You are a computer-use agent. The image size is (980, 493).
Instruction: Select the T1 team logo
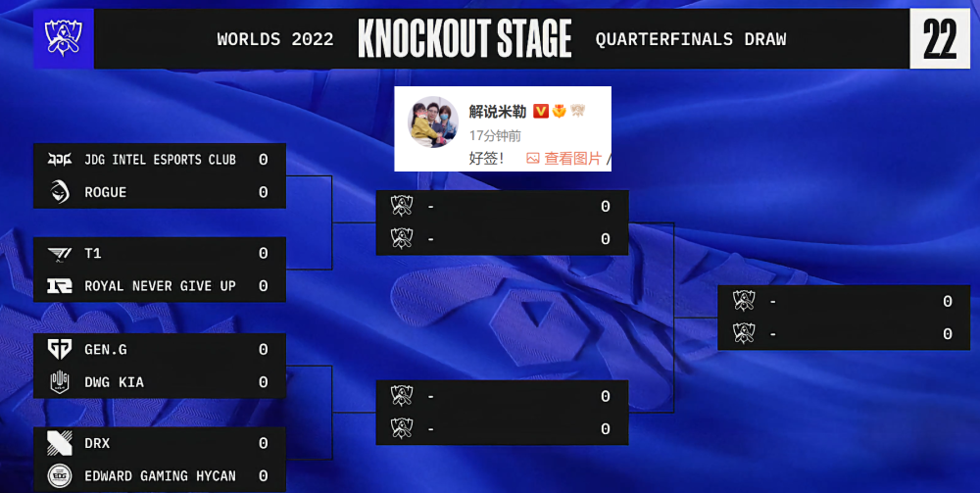[60, 254]
